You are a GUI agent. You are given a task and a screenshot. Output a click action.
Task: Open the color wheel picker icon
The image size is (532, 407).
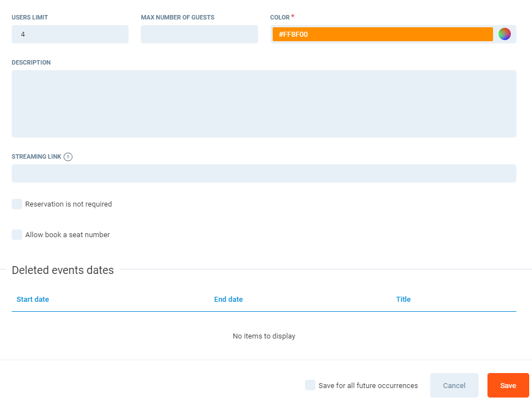click(x=504, y=34)
